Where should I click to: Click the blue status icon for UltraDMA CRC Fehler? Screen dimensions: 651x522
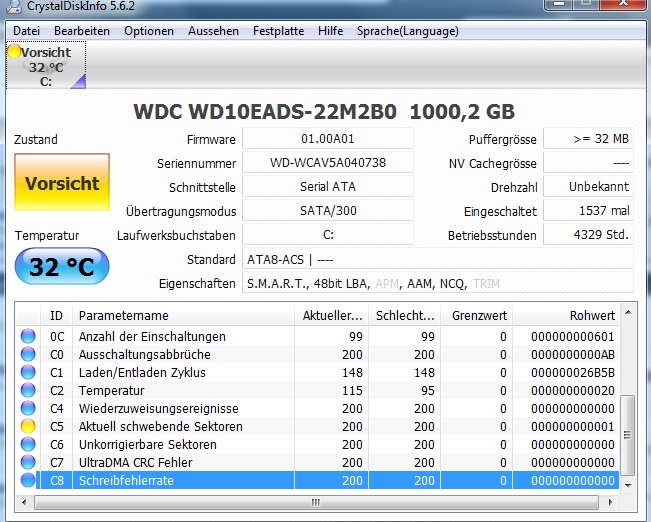click(x=28, y=462)
